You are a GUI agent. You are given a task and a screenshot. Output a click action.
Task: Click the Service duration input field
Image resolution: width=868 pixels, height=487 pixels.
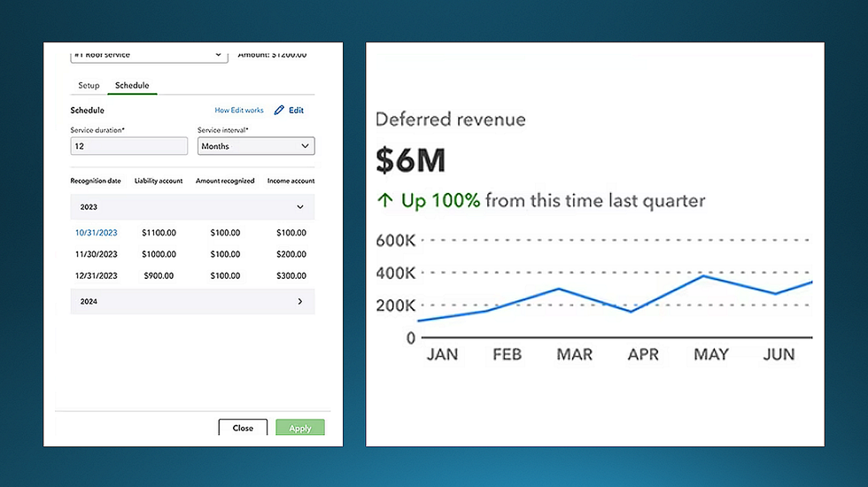point(128,146)
